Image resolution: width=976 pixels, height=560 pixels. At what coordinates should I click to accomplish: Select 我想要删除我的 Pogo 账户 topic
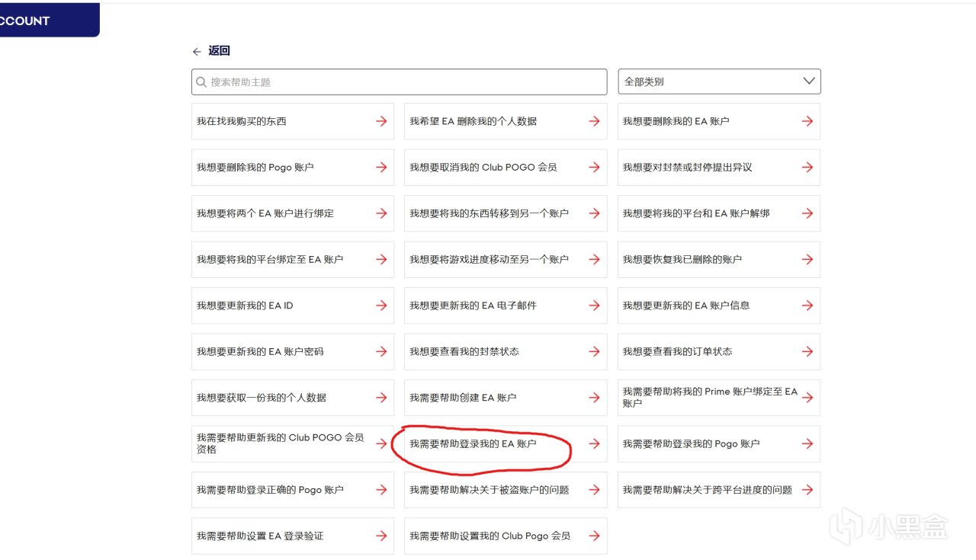tap(293, 168)
